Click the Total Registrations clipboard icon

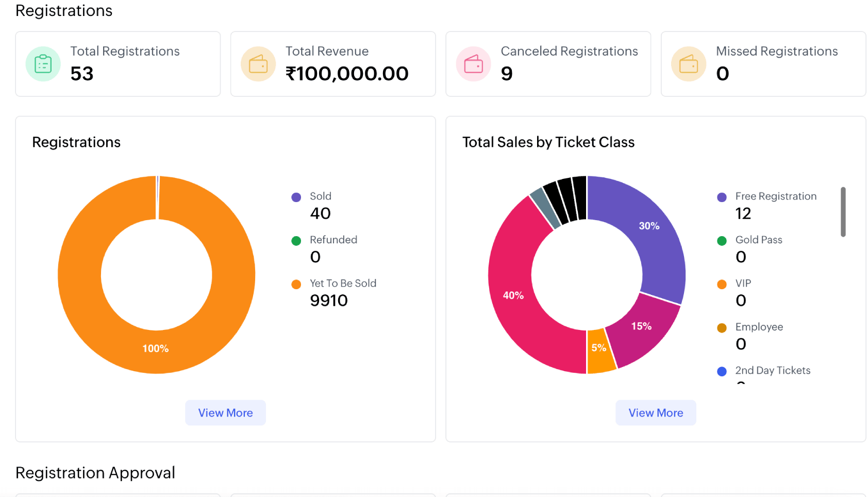tap(43, 63)
